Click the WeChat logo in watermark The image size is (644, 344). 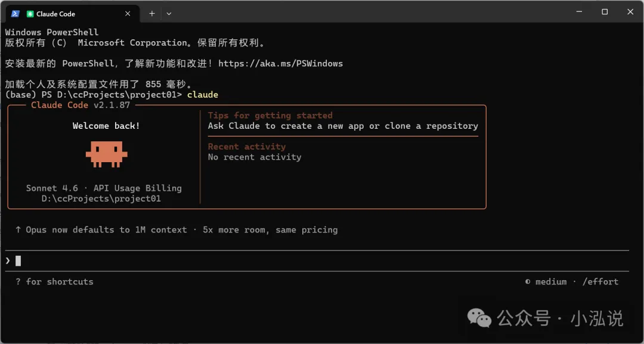click(x=479, y=318)
